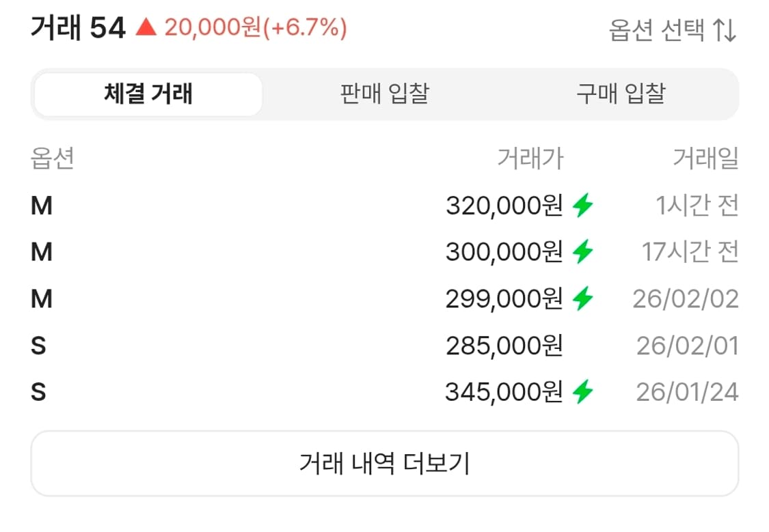Click the lightning icon beside 345,000원
The image size is (769, 532).
coord(583,392)
